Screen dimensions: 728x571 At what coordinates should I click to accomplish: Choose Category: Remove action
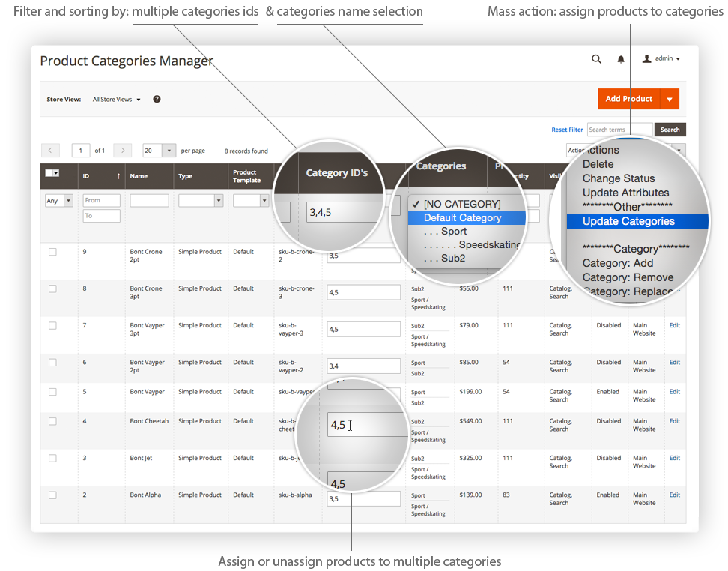click(628, 277)
